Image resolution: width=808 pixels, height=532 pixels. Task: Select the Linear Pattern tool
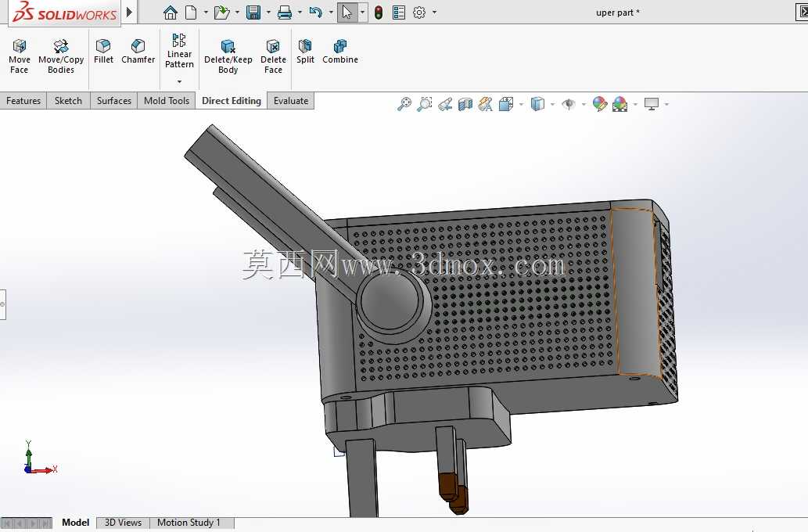point(179,51)
